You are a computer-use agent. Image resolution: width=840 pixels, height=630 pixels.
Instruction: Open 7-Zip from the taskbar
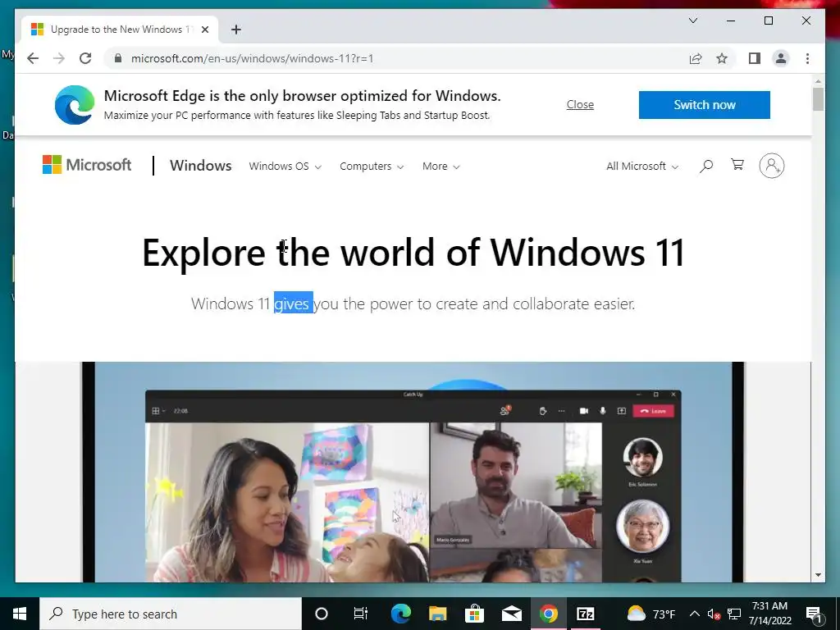click(x=585, y=614)
